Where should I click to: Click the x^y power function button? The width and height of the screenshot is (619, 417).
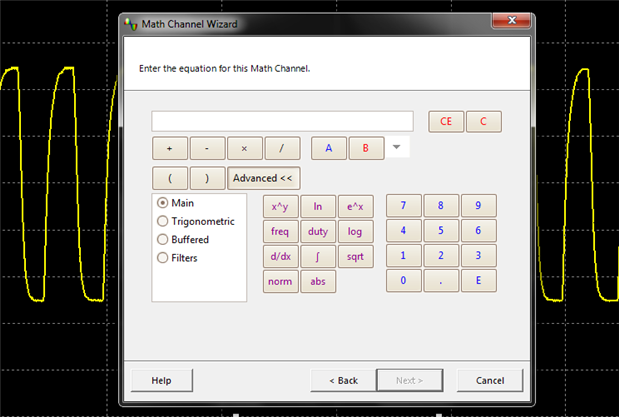[x=280, y=206]
